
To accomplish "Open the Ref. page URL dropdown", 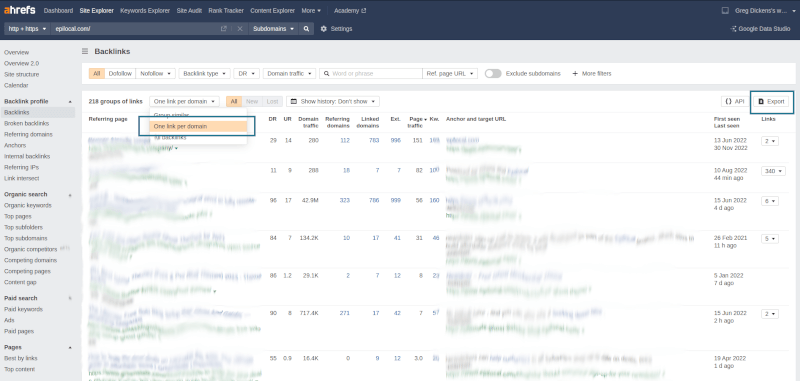I will point(451,73).
